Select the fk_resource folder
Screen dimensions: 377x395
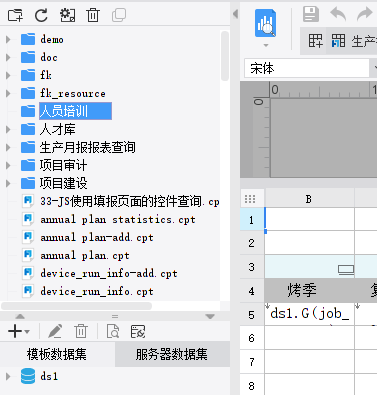pos(73,93)
